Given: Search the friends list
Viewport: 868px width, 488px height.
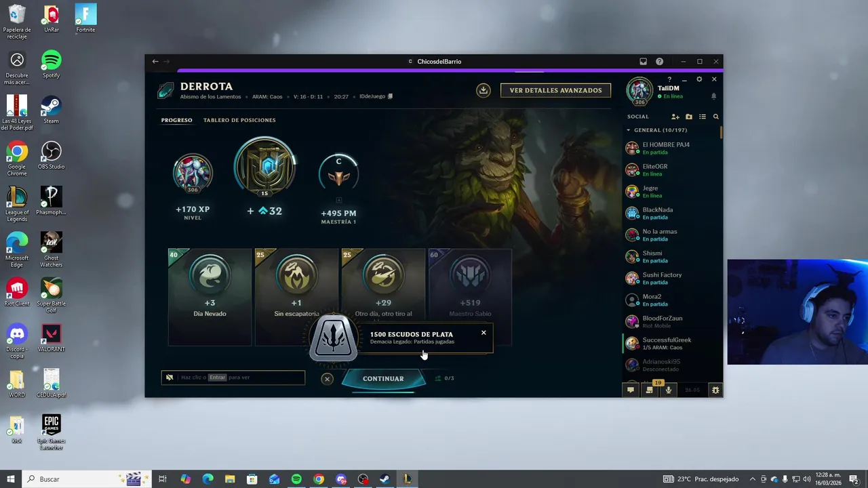Looking at the screenshot, I should 715,117.
